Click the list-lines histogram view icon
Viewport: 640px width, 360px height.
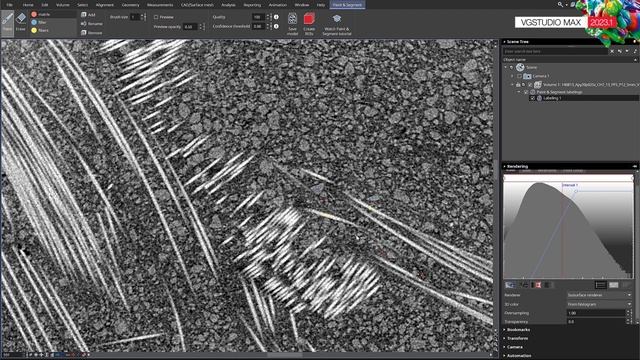(600, 285)
